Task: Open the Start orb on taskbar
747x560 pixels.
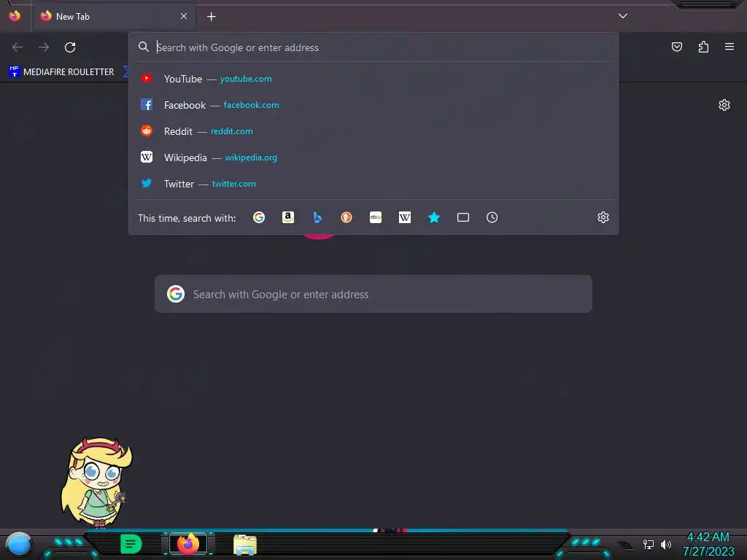Action: click(x=18, y=544)
